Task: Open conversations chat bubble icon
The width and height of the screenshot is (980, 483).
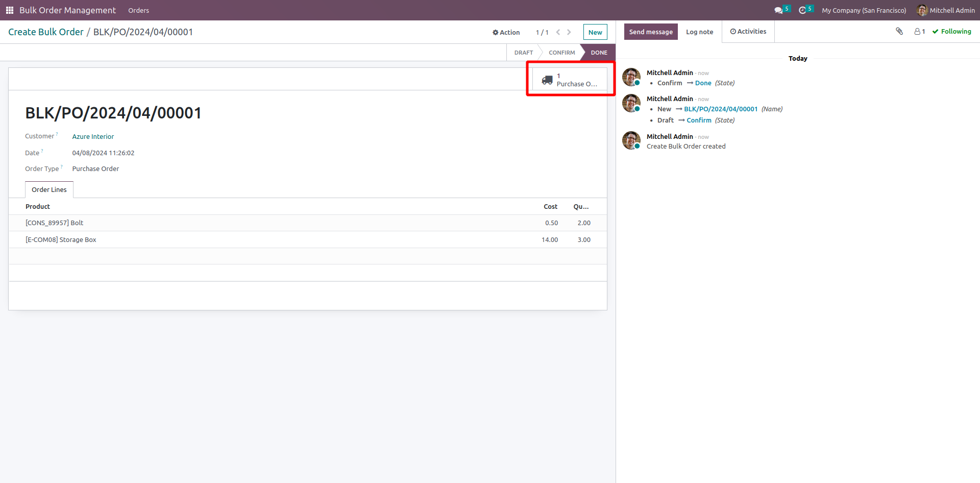Action: click(778, 10)
